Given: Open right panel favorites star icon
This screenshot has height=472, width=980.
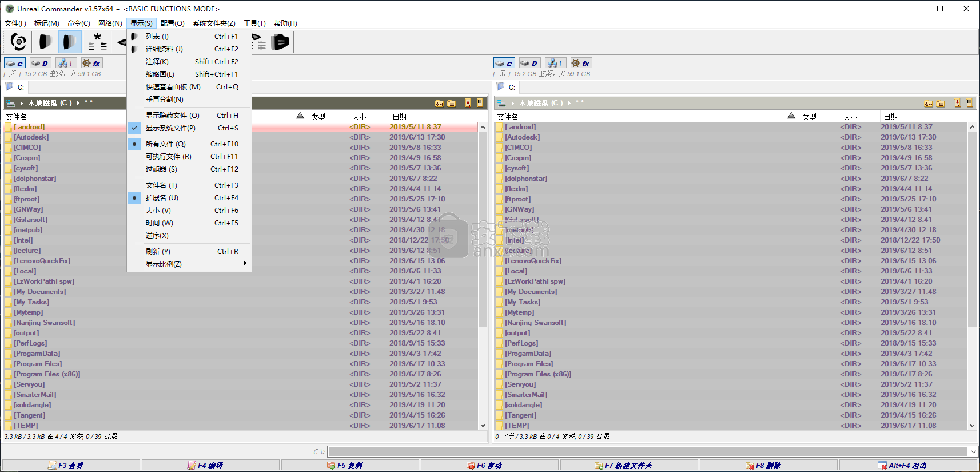Looking at the screenshot, I should point(957,103).
